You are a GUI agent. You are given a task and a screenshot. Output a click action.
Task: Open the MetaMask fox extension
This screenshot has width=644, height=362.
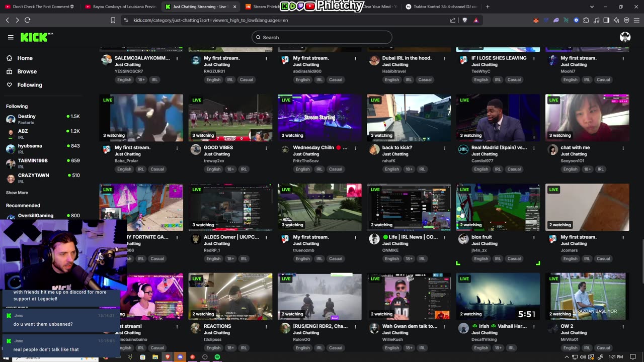tap(536, 20)
